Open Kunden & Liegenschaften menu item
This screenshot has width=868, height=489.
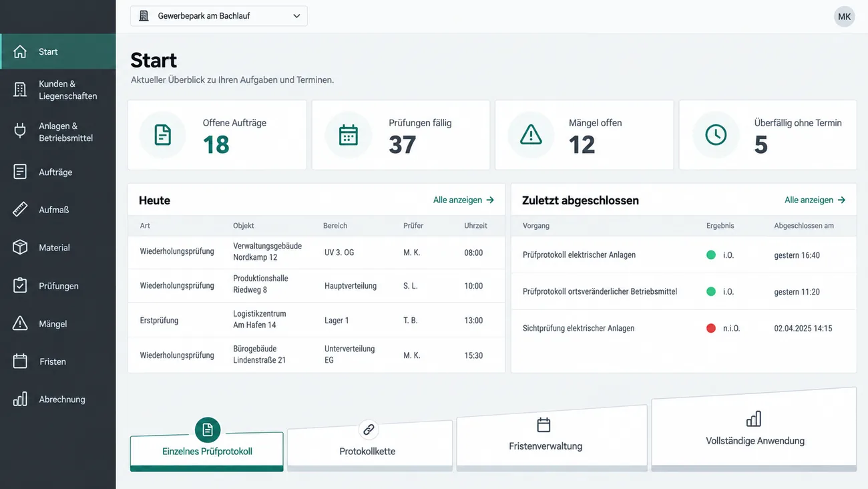coord(58,90)
